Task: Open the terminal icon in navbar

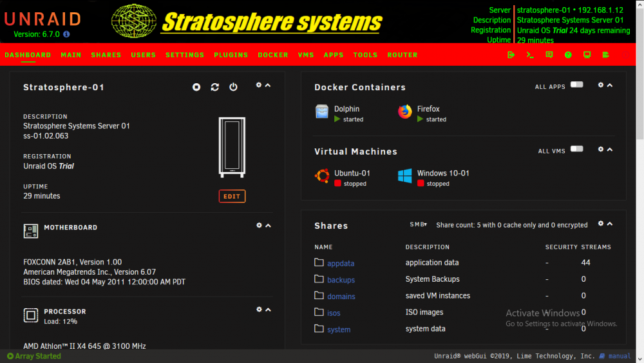Action: point(530,55)
